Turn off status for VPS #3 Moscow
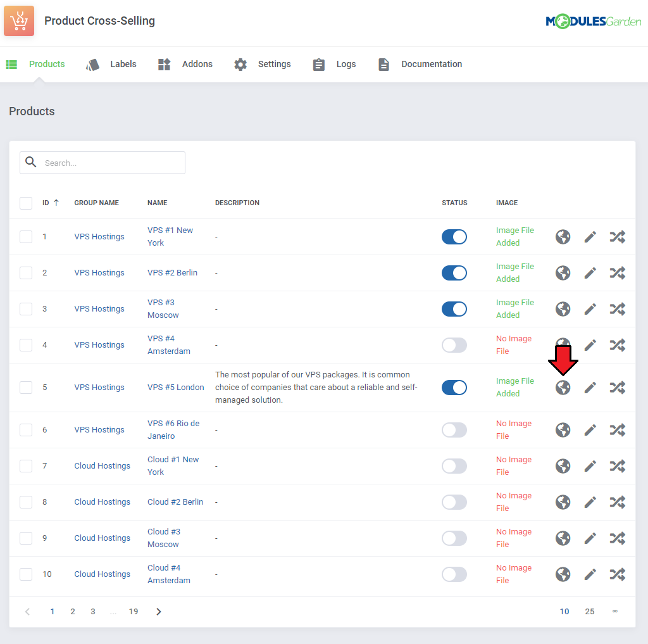Image resolution: width=648 pixels, height=644 pixels. (x=454, y=309)
